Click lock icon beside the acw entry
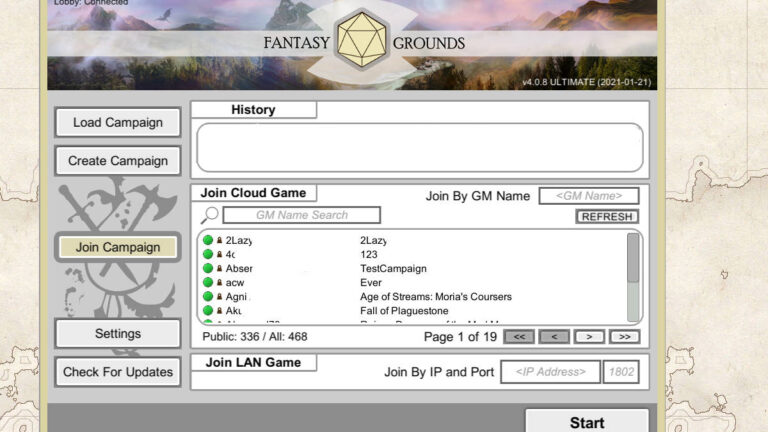The height and width of the screenshot is (432, 768). pos(220,283)
